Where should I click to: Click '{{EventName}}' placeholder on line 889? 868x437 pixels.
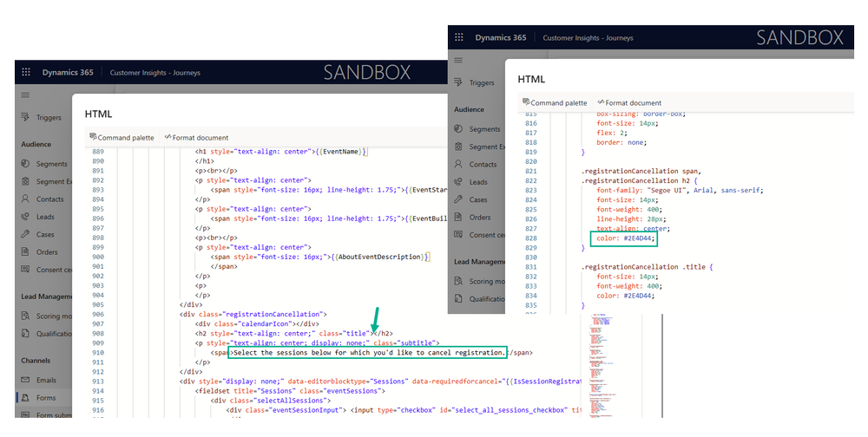click(x=341, y=151)
